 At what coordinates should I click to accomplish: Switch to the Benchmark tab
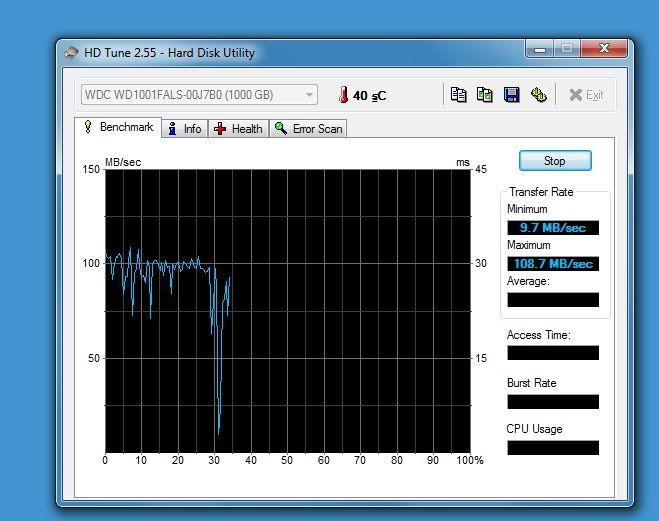[118, 128]
